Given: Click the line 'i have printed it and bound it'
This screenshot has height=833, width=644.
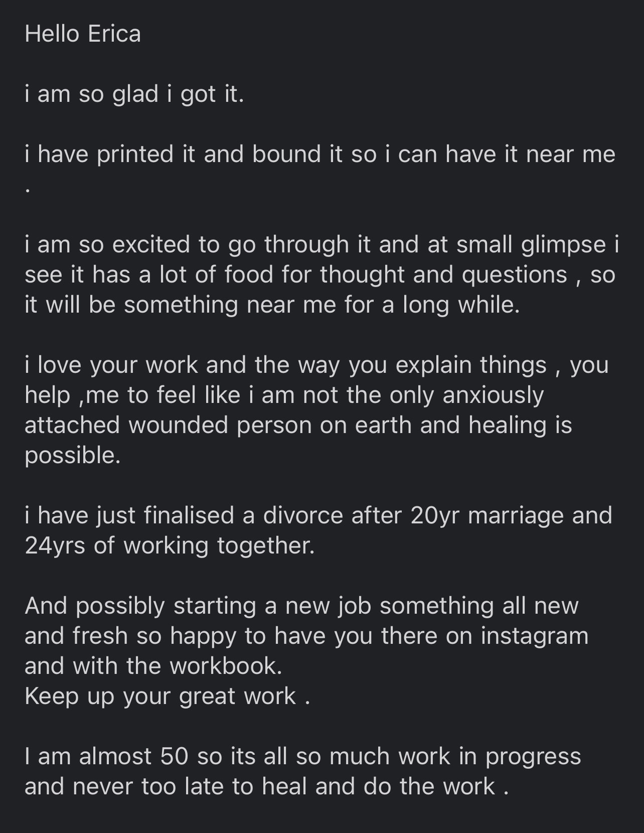Looking at the screenshot, I should (320, 154).
